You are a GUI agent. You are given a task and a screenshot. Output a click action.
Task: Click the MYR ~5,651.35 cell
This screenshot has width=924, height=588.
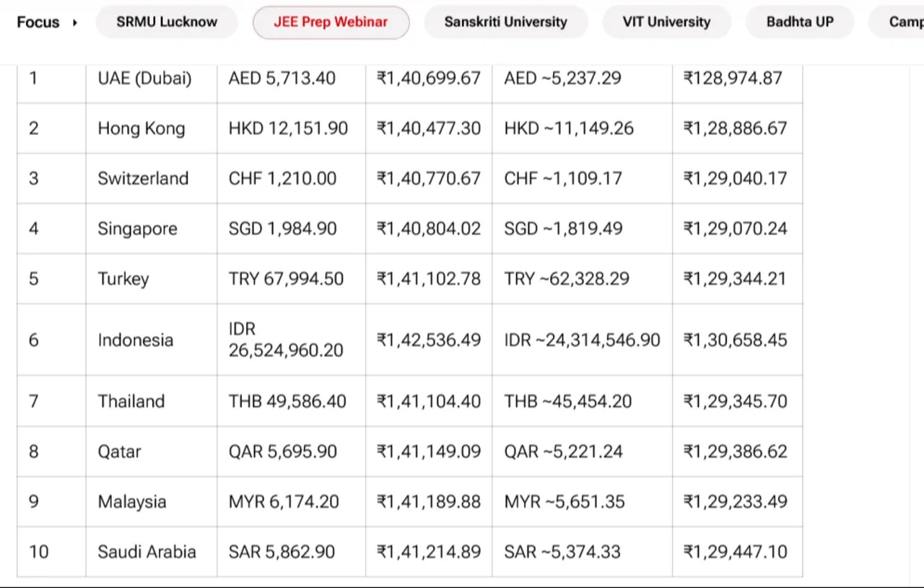click(565, 501)
